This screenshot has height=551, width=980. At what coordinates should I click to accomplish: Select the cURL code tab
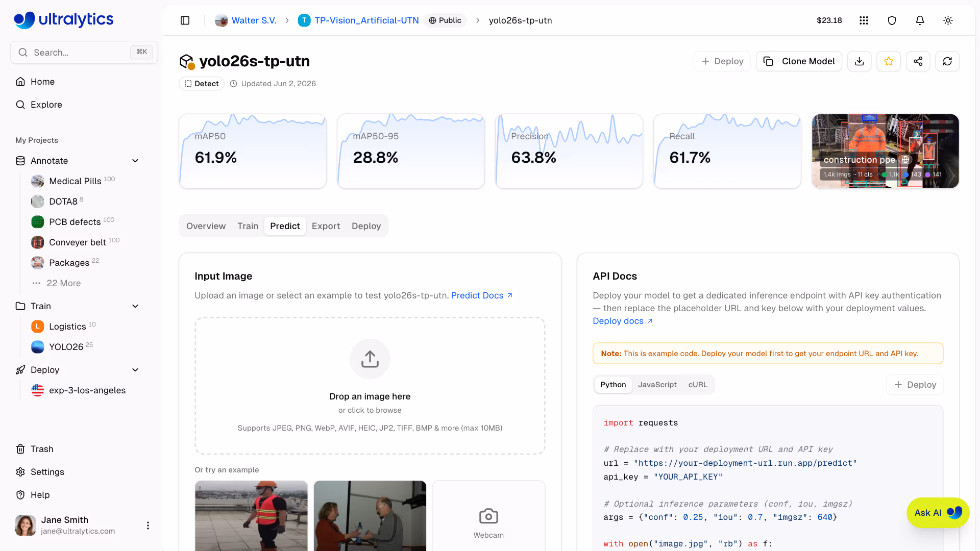698,385
